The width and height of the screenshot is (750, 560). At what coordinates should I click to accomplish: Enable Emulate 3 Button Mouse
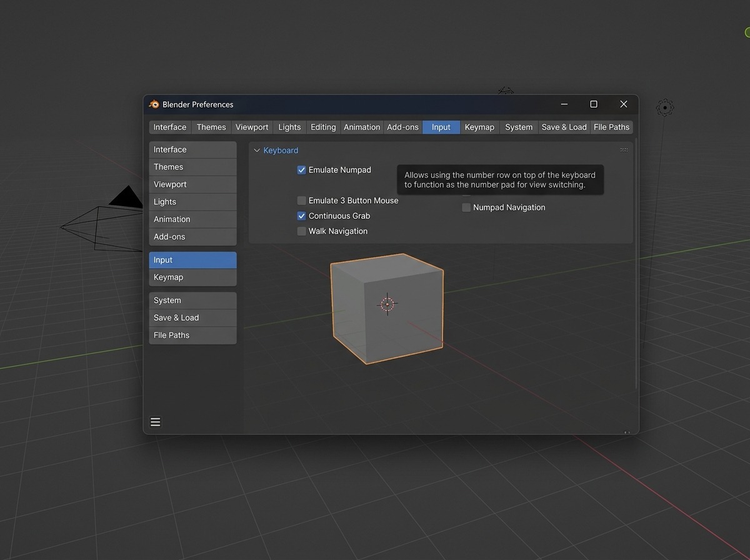[301, 201]
